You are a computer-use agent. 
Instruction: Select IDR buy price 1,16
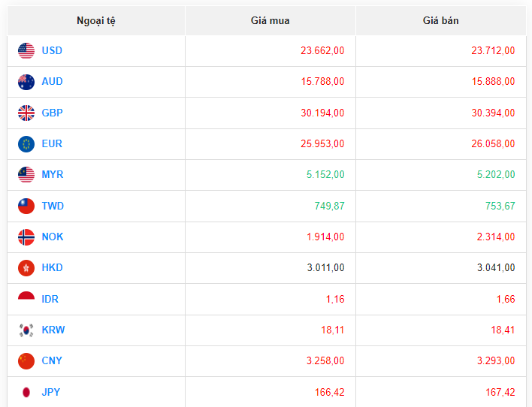tap(335, 299)
